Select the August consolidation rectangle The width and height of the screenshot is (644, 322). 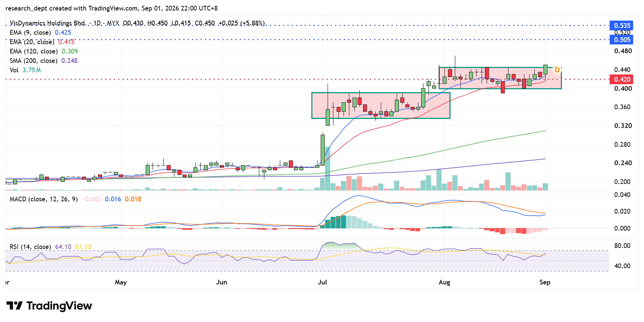[500, 78]
